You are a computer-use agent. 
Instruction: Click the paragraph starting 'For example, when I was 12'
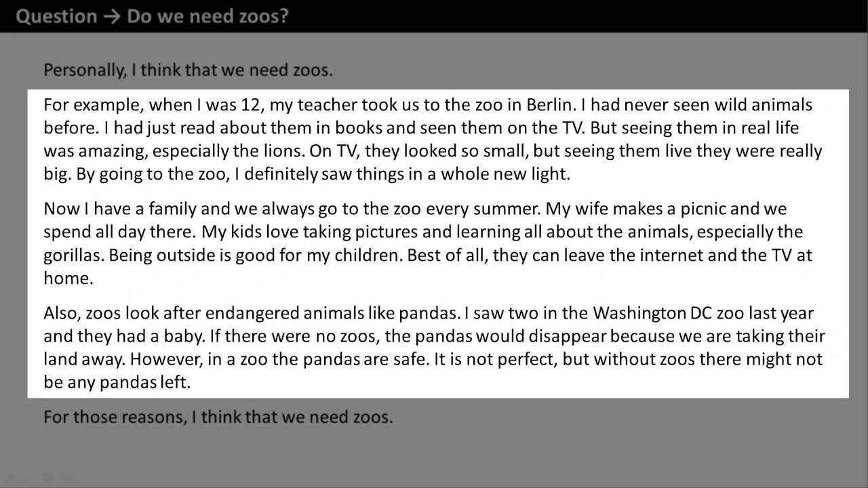433,140
